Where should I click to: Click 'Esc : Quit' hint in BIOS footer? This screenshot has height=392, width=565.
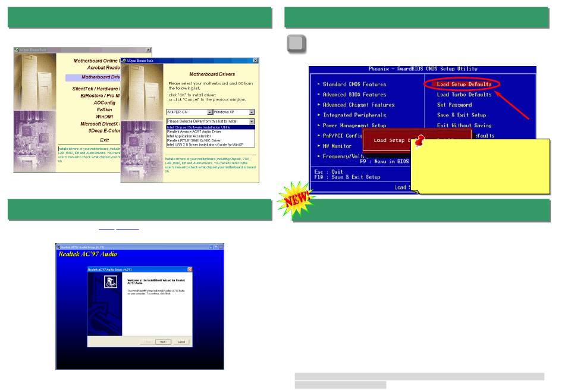click(329, 172)
